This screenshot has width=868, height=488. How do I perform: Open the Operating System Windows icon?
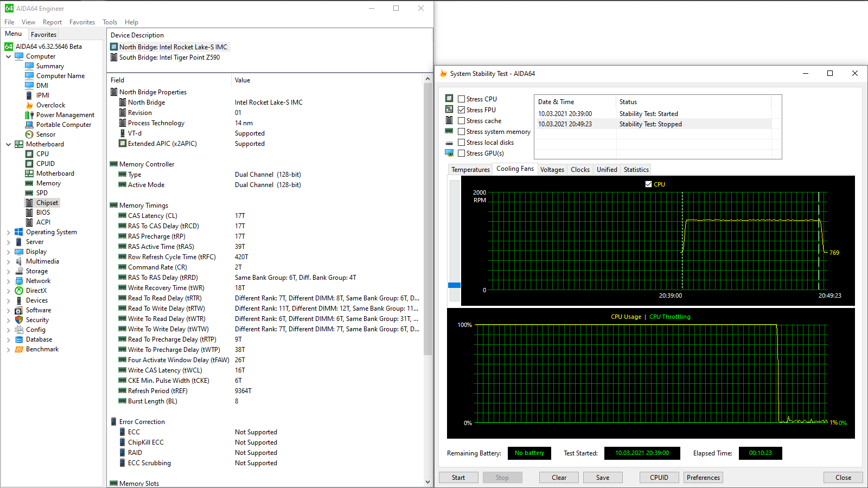click(19, 232)
